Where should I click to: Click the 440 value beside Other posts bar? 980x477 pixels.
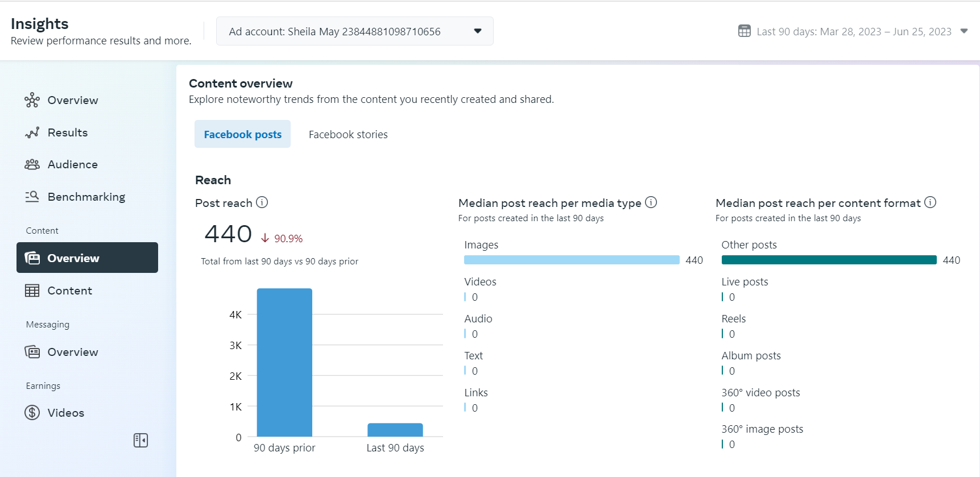coord(952,260)
